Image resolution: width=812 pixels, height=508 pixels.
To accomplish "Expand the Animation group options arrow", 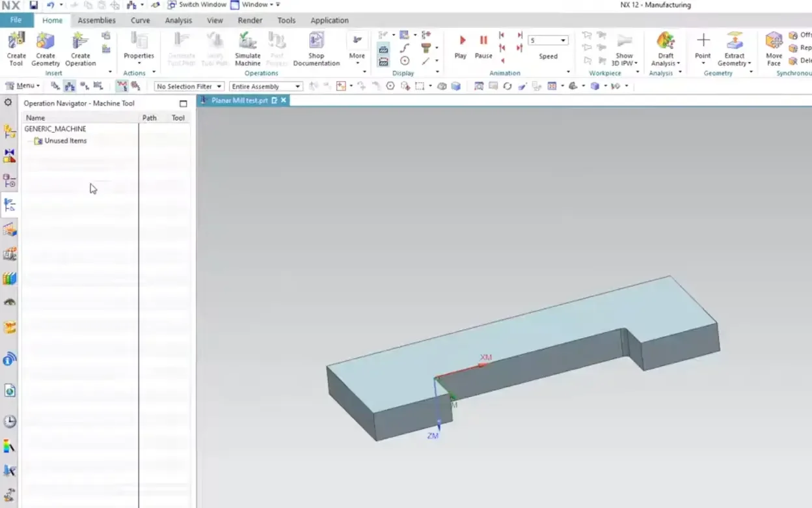I will click(x=568, y=72).
